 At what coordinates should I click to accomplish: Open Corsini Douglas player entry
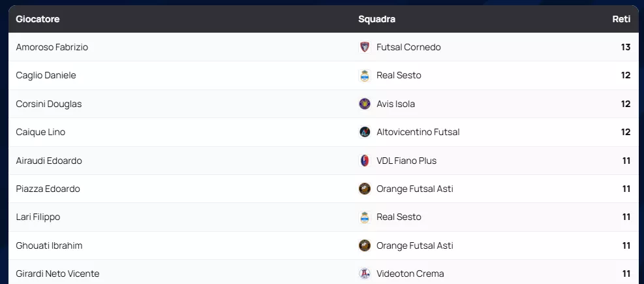(x=49, y=104)
